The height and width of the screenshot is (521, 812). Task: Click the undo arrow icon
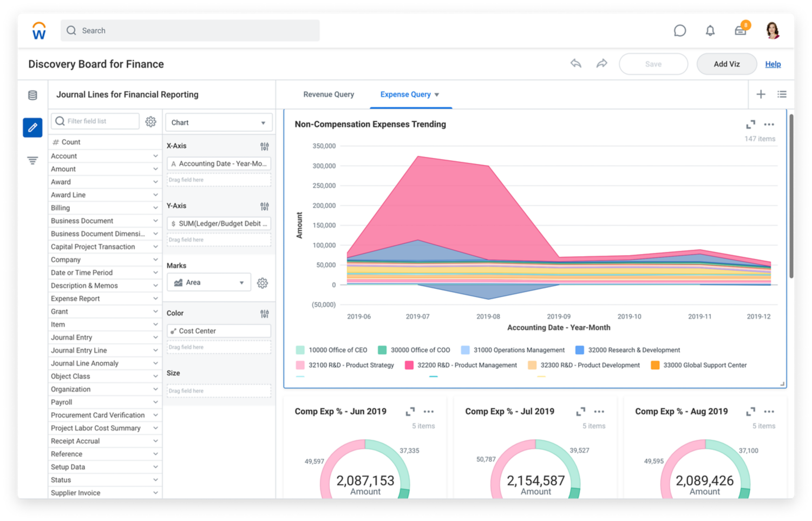[x=575, y=63]
